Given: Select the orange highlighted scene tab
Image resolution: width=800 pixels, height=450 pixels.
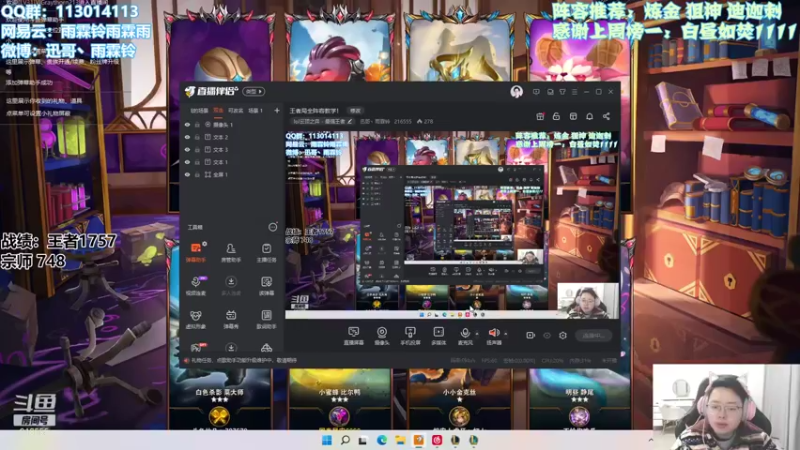Looking at the screenshot, I should 218,110.
